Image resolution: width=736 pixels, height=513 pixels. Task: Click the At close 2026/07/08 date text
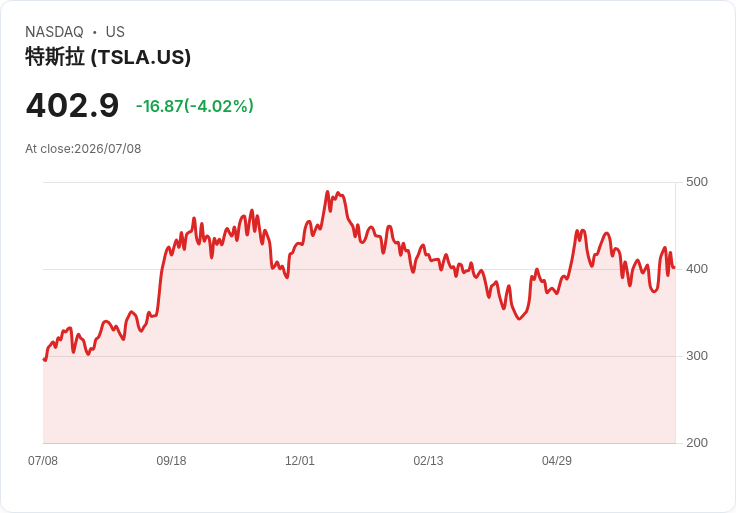(x=83, y=149)
